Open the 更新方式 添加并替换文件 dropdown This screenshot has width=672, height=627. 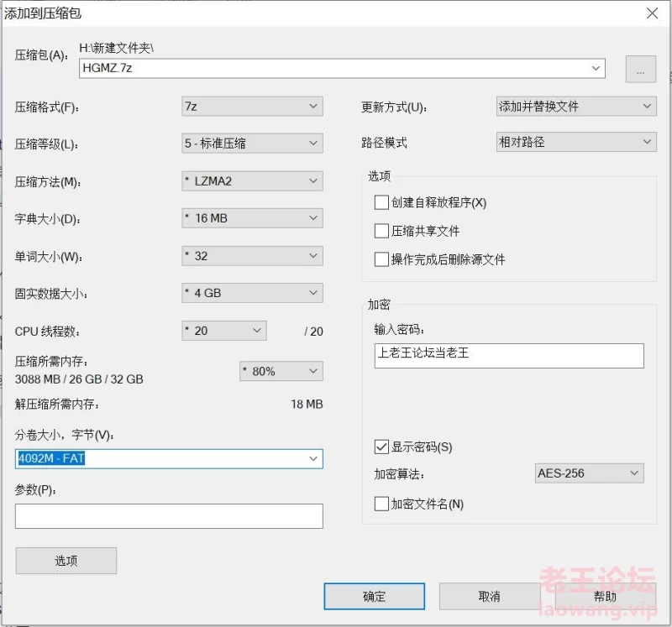(x=576, y=107)
